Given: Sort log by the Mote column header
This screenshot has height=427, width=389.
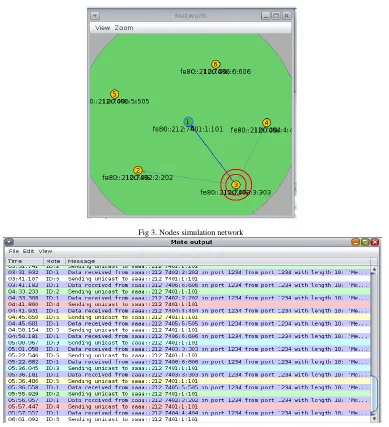Looking at the screenshot, I should coord(54,261).
